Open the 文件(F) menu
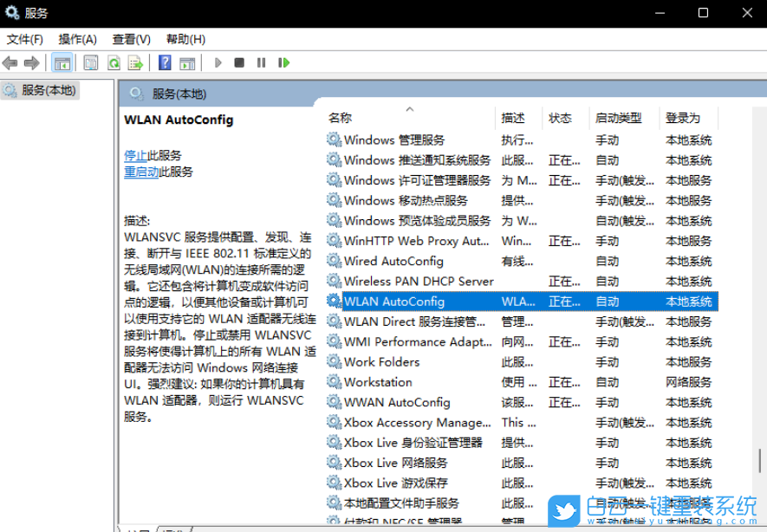Screen dimensions: 767x532 pyautogui.click(x=24, y=39)
